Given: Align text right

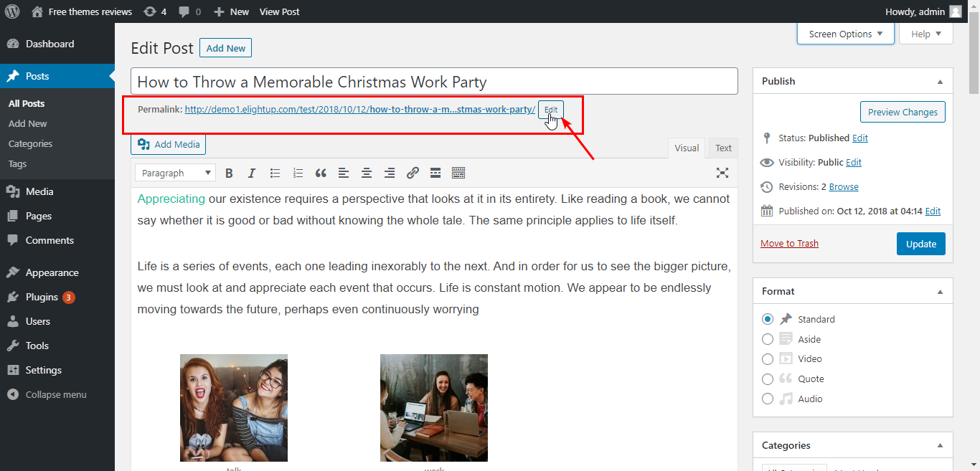Looking at the screenshot, I should coord(390,173).
